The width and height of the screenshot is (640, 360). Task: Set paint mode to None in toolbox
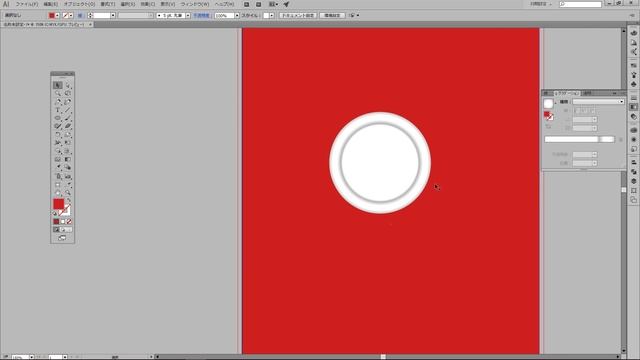(x=69, y=222)
